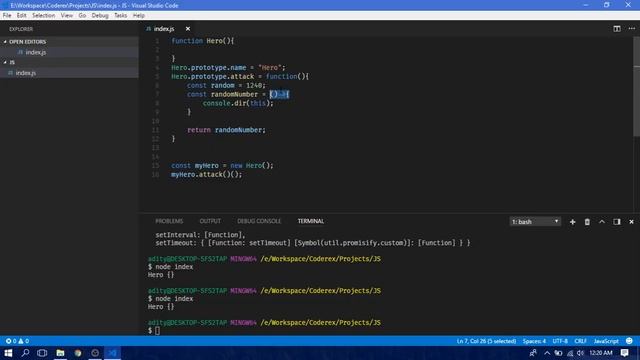
Task: Select index.js under OPEN EDITORS
Action: 69,52
